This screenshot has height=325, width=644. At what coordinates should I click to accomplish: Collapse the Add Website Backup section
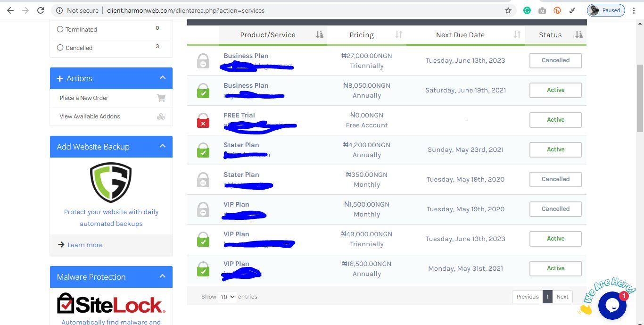tap(163, 146)
